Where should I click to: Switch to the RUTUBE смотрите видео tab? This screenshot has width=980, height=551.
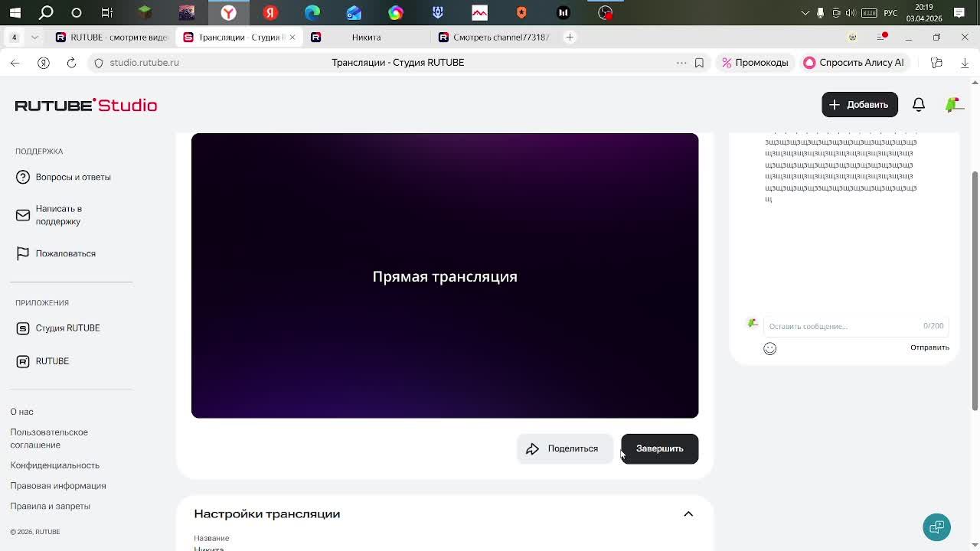click(112, 37)
